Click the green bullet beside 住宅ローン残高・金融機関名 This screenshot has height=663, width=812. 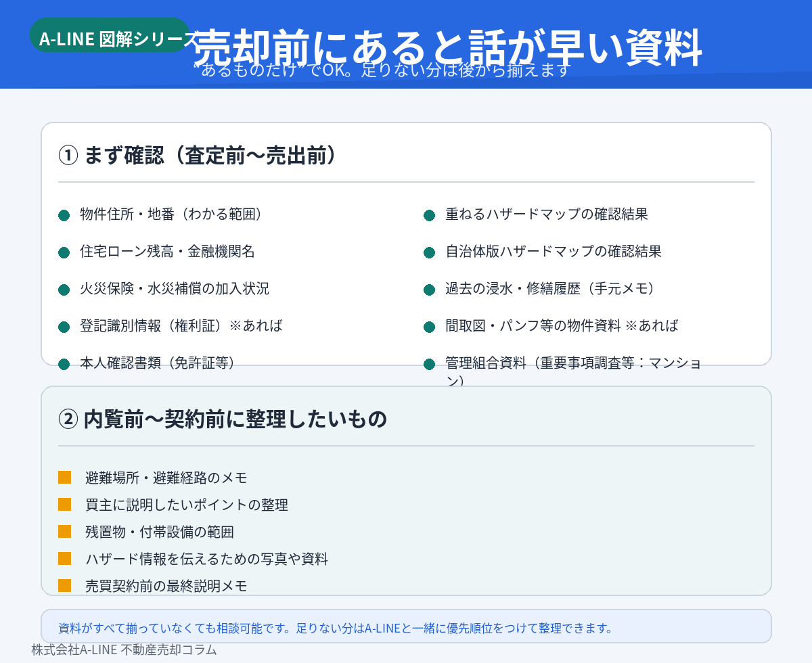[x=64, y=252]
